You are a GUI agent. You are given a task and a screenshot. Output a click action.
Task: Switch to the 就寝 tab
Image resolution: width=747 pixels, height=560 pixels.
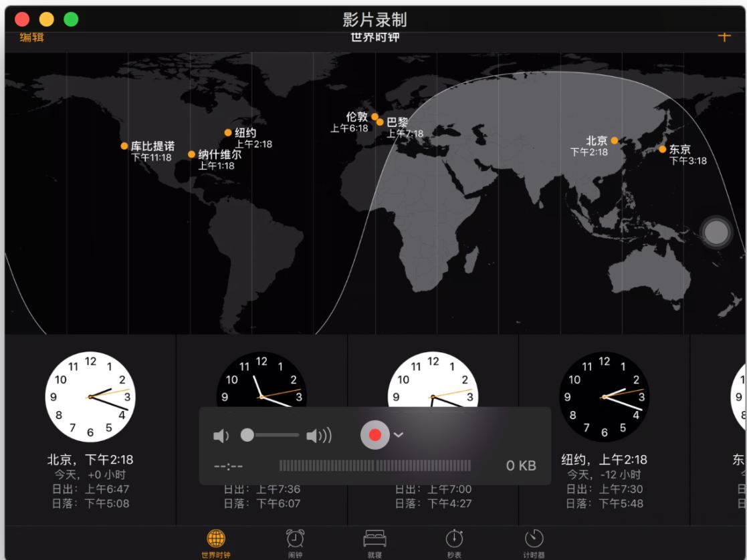[375, 538]
